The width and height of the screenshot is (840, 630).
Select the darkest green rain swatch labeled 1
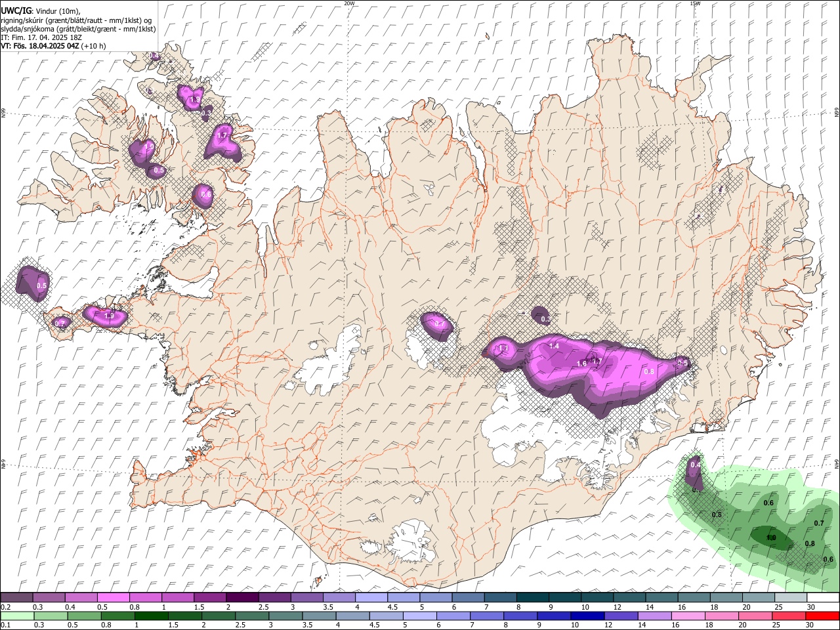point(152,616)
